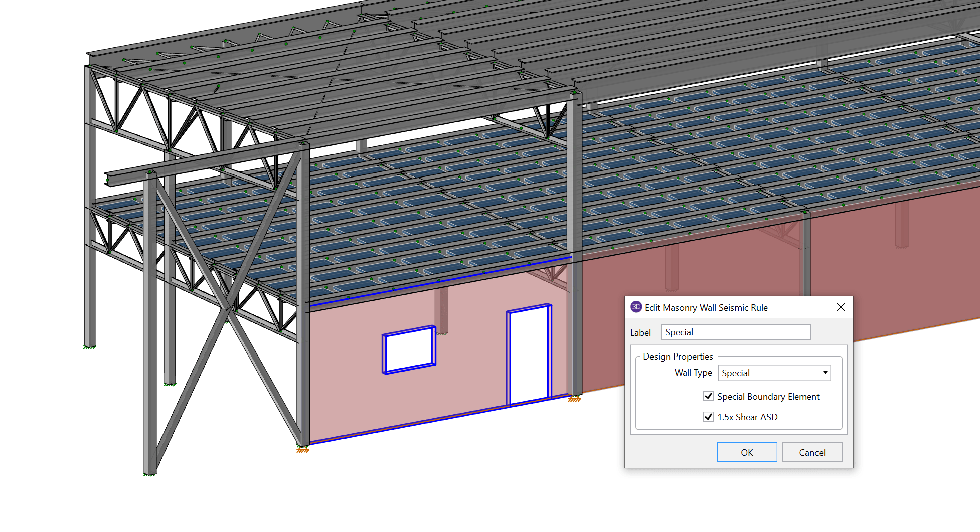
Task: Open the Wall Type dropdown
Action: (774, 373)
